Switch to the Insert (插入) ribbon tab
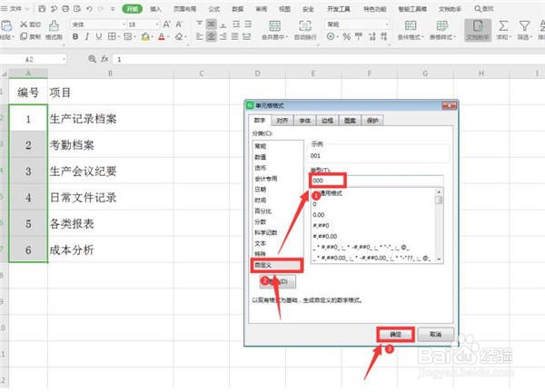 155,9
